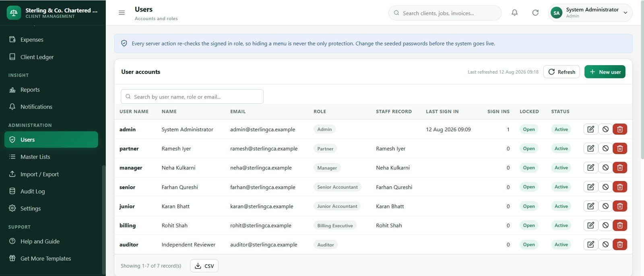Click the Billing Executive role badge
This screenshot has height=276, width=644.
pyautogui.click(x=335, y=226)
